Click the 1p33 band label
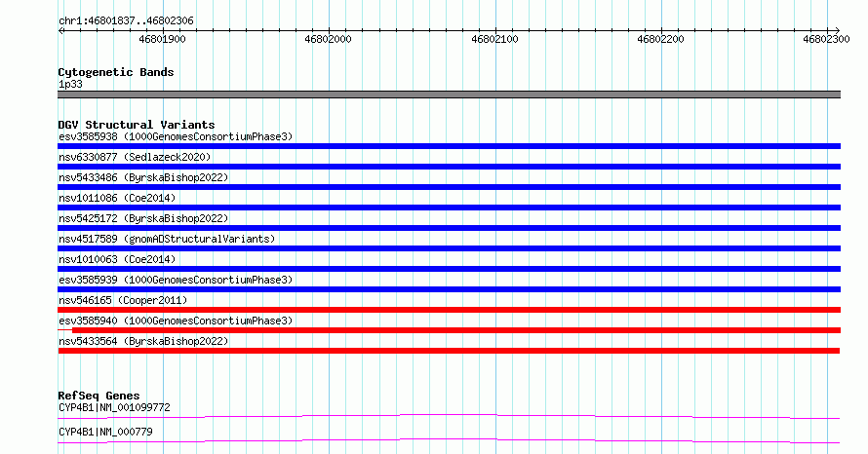This screenshot has width=868, height=454. tap(70, 84)
